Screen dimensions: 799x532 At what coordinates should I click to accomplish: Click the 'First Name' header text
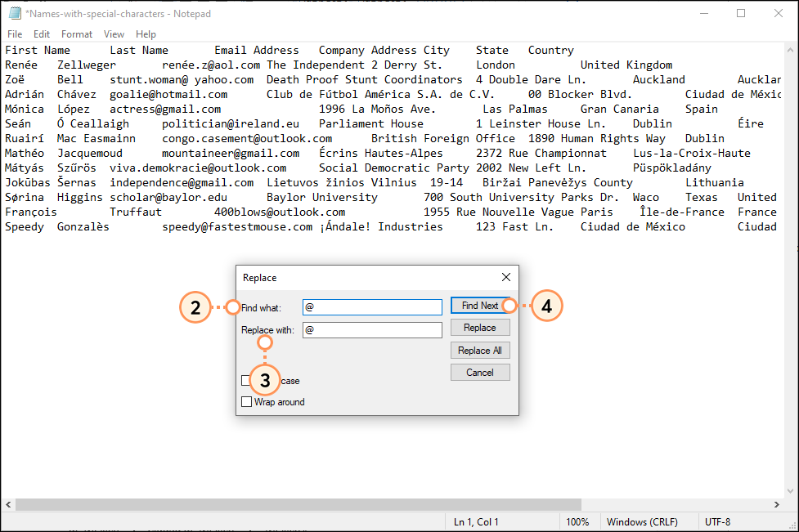point(38,51)
